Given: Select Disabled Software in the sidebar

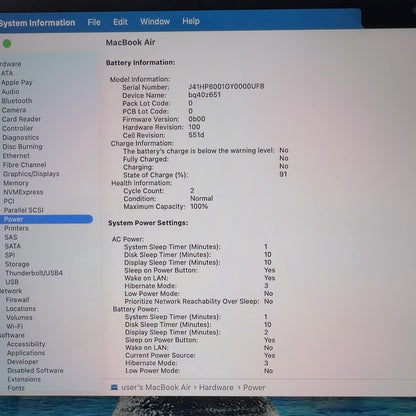Looking at the screenshot, I should pyautogui.click(x=35, y=370).
